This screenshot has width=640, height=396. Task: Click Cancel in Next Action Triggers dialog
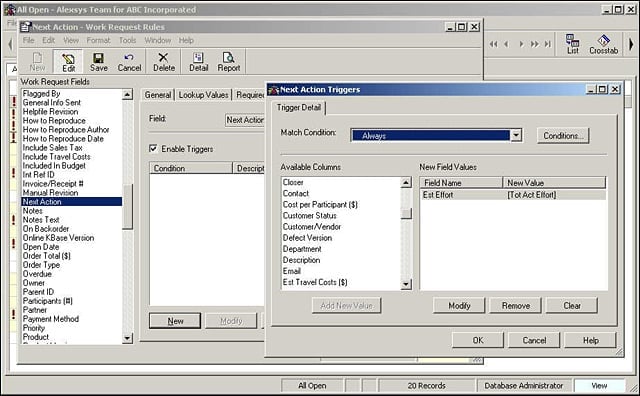tap(534, 340)
